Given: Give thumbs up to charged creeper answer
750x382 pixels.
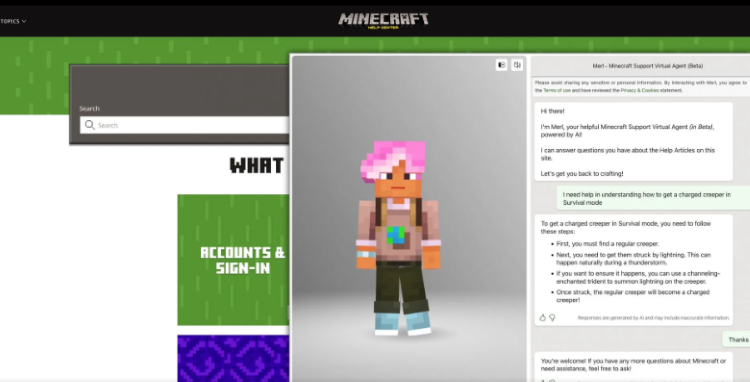Looking at the screenshot, I should [x=542, y=317].
